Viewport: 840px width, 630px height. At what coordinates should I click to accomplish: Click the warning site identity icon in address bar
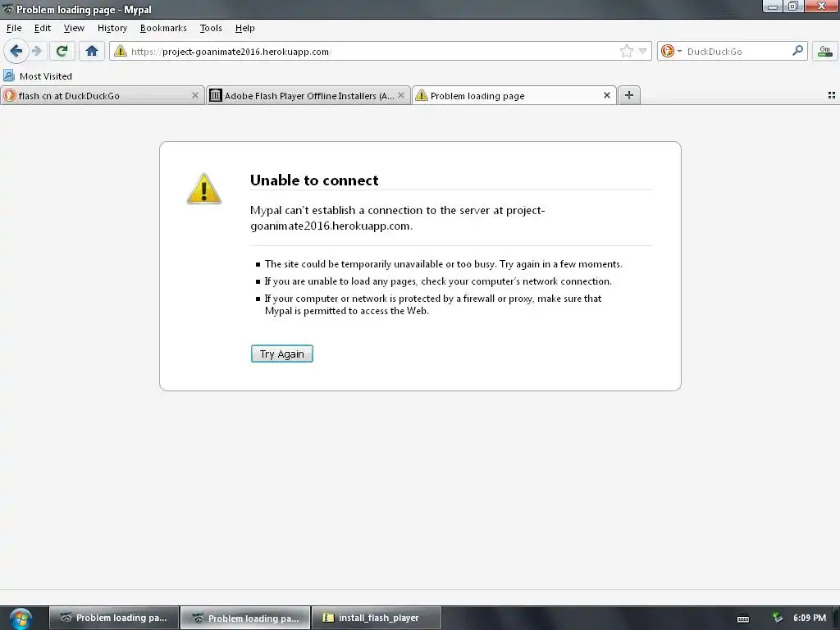pyautogui.click(x=121, y=52)
